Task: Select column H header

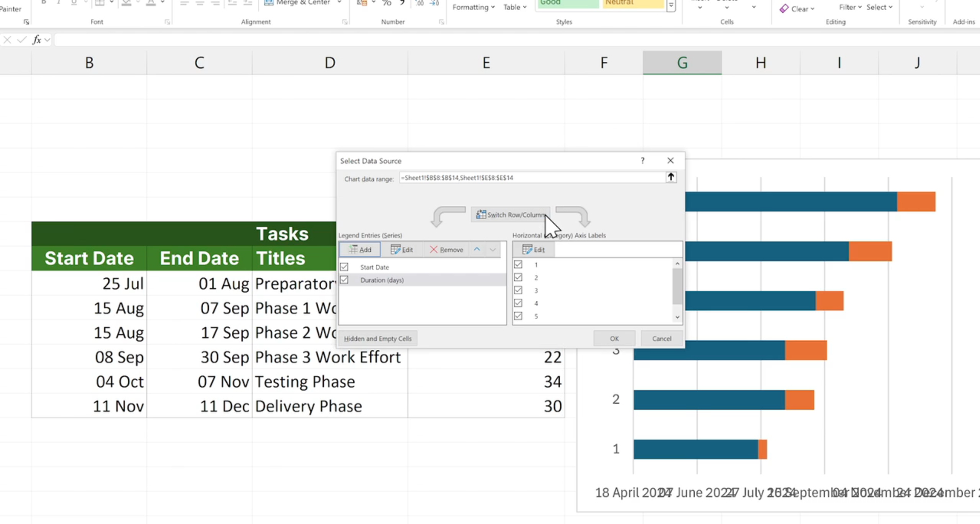Action: pyautogui.click(x=761, y=63)
